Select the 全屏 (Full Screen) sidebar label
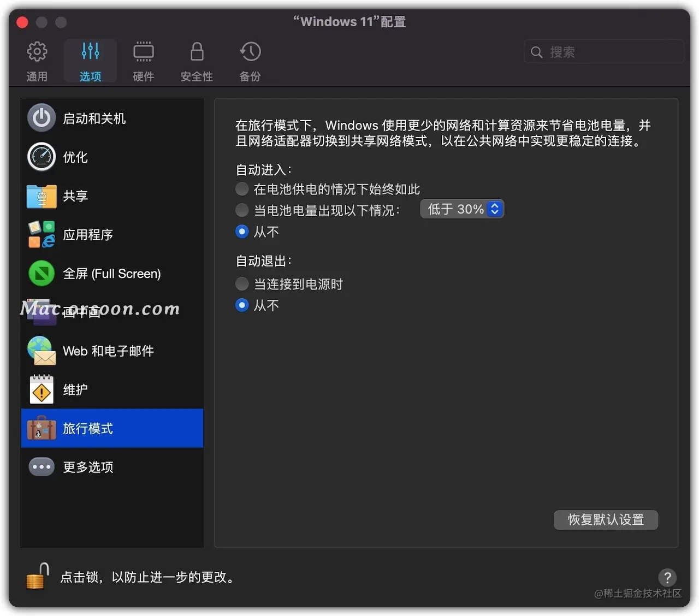The width and height of the screenshot is (699, 616). [112, 274]
